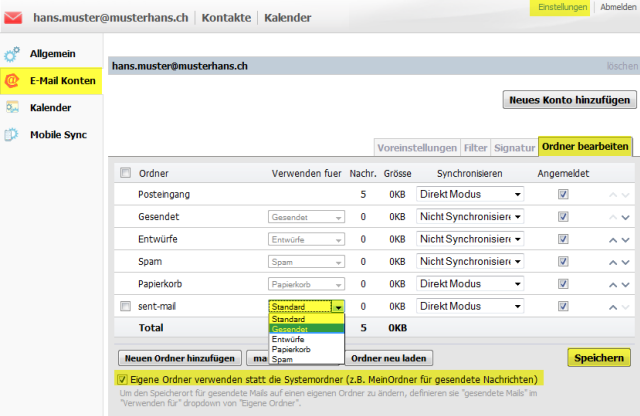Move Entwürfe folder down with arrow
This screenshot has width=640, height=416.
[x=625, y=240]
